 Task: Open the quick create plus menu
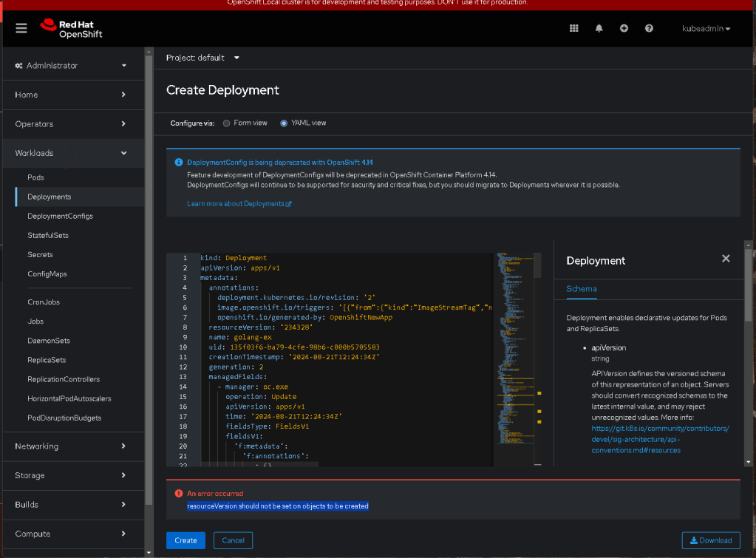(624, 29)
